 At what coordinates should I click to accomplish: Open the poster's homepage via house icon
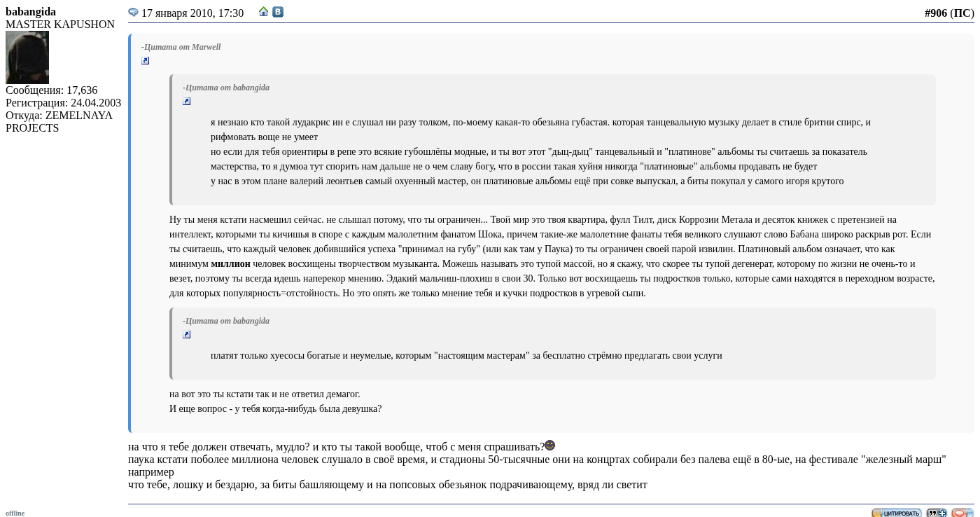click(263, 12)
